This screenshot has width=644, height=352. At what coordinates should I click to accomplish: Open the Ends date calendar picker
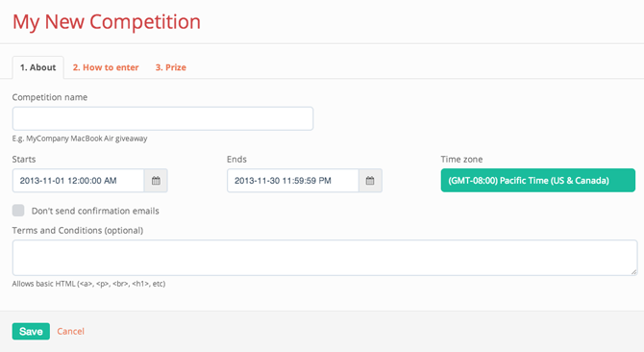pos(370,181)
